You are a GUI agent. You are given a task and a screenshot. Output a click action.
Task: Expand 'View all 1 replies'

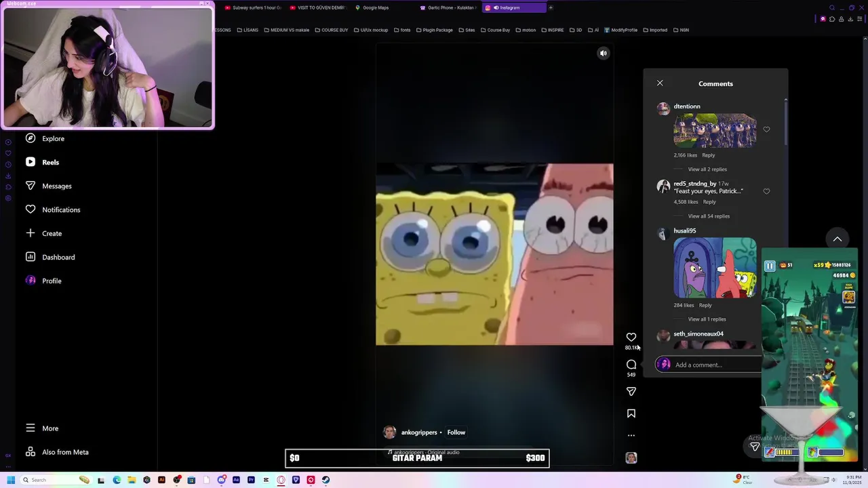click(x=707, y=319)
